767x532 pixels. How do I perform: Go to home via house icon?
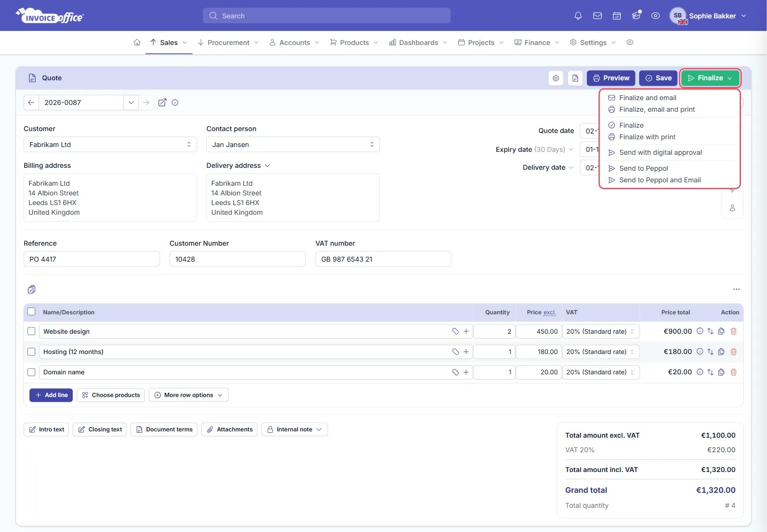pyautogui.click(x=137, y=43)
